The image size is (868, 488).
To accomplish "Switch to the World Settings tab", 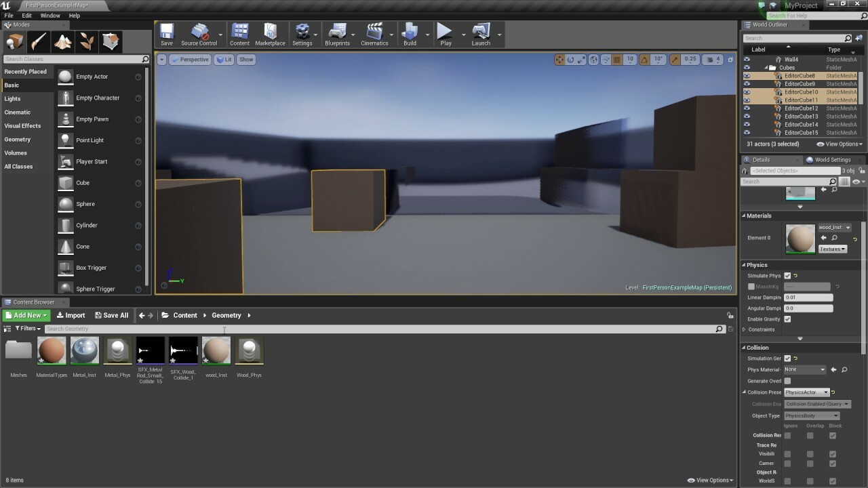I will [x=833, y=159].
